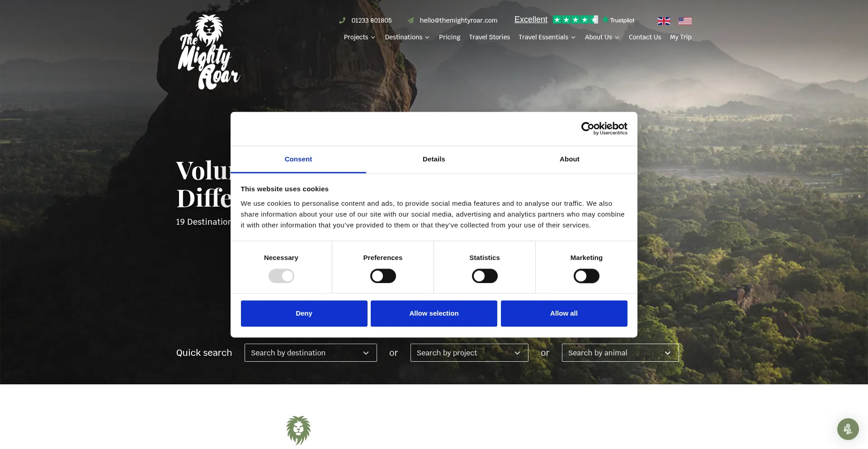
Task: Click the phone icon beside 01233 801805
Action: [x=342, y=20]
